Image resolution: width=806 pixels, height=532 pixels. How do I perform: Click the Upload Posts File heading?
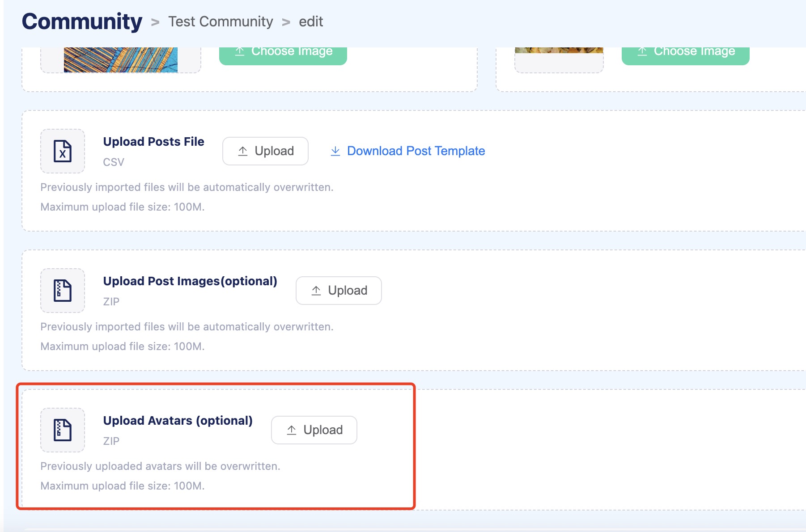[x=153, y=142]
